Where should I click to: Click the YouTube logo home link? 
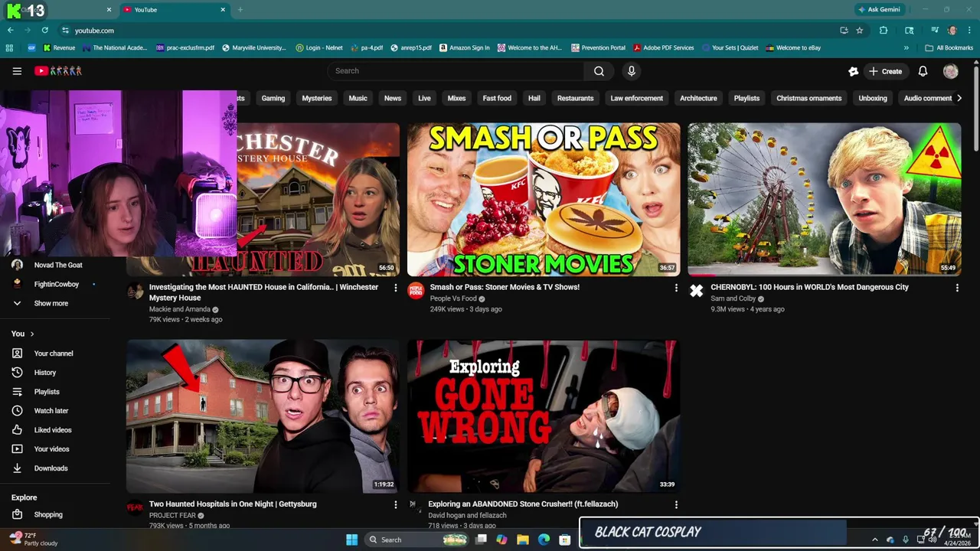click(x=58, y=71)
